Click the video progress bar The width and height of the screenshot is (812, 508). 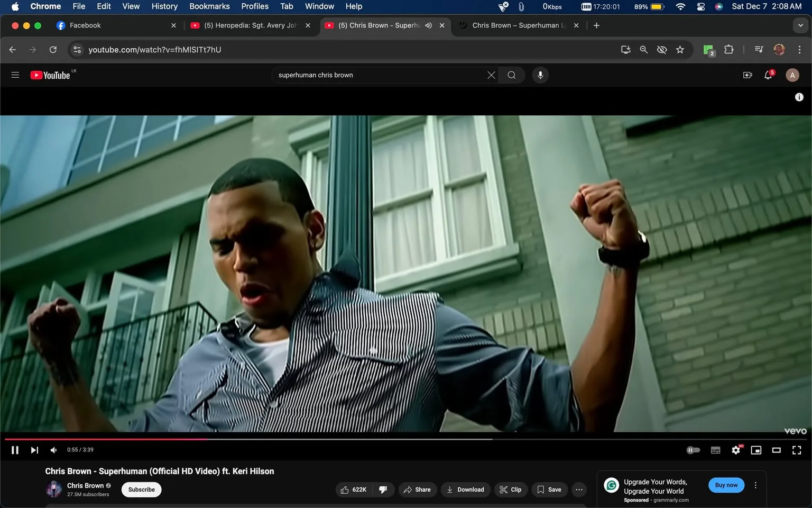click(406, 439)
